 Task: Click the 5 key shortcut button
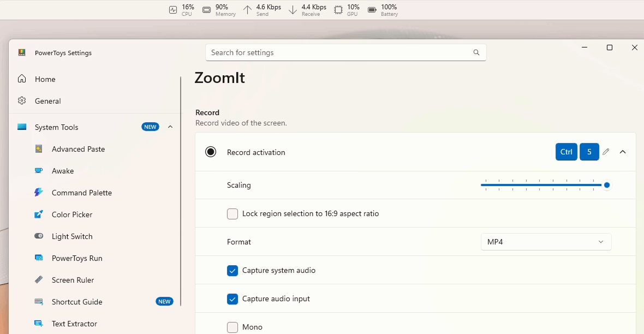click(589, 152)
